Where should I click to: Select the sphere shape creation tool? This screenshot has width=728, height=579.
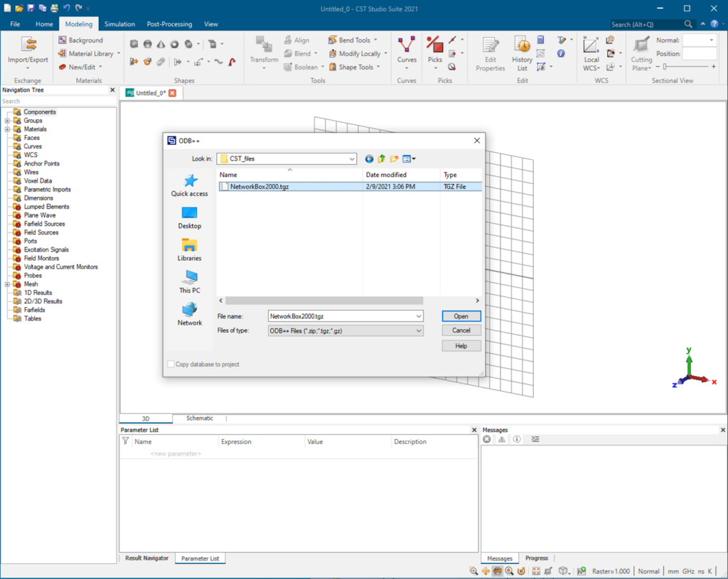[148, 43]
